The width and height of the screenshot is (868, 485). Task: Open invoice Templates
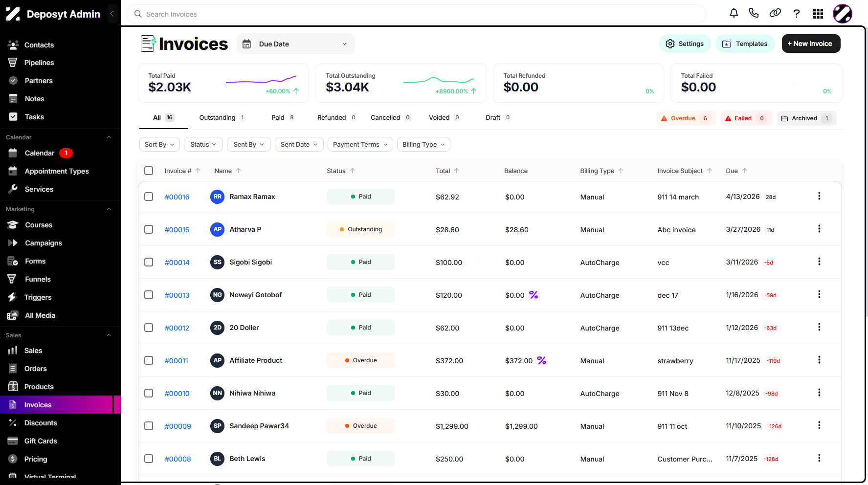(x=745, y=44)
